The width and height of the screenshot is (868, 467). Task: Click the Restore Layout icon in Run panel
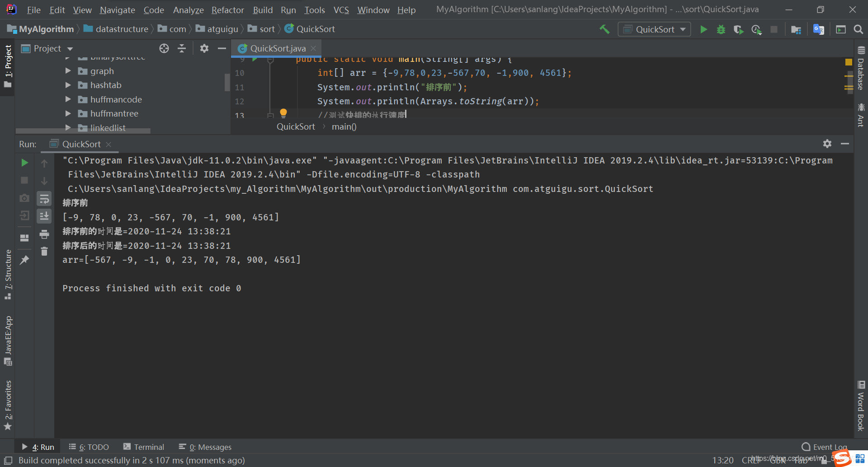tap(25, 238)
